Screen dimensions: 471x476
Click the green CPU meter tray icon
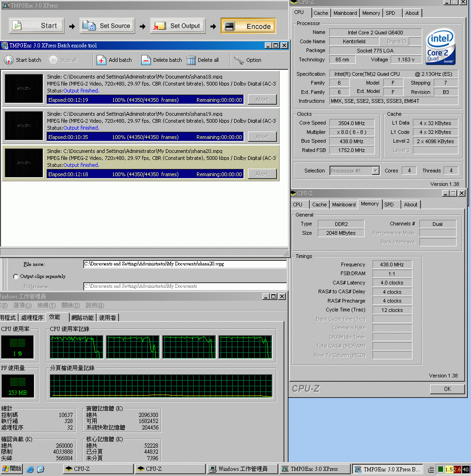pyautogui.click(x=441, y=469)
